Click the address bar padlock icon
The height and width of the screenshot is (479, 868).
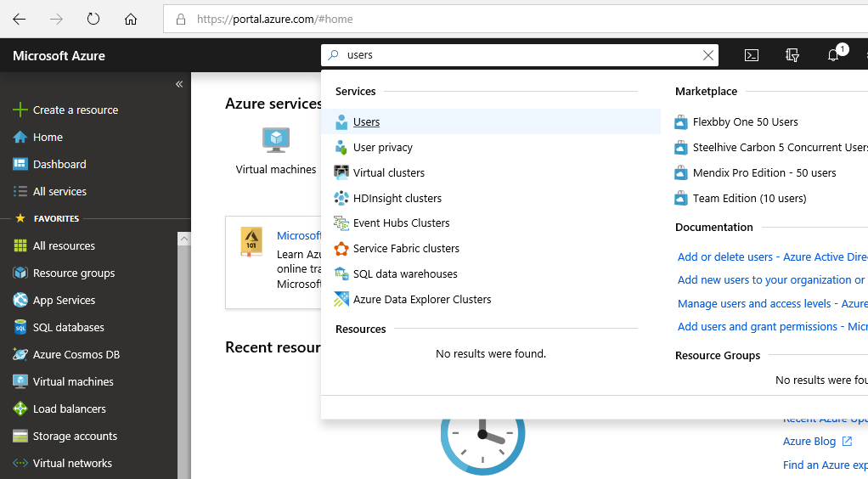[x=180, y=20]
